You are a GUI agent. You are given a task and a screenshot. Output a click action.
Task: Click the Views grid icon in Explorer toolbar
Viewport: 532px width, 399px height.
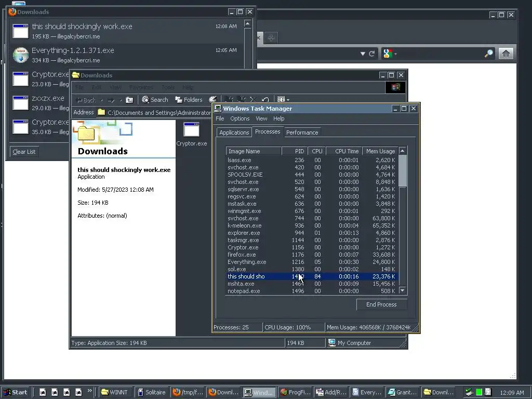coord(281,100)
